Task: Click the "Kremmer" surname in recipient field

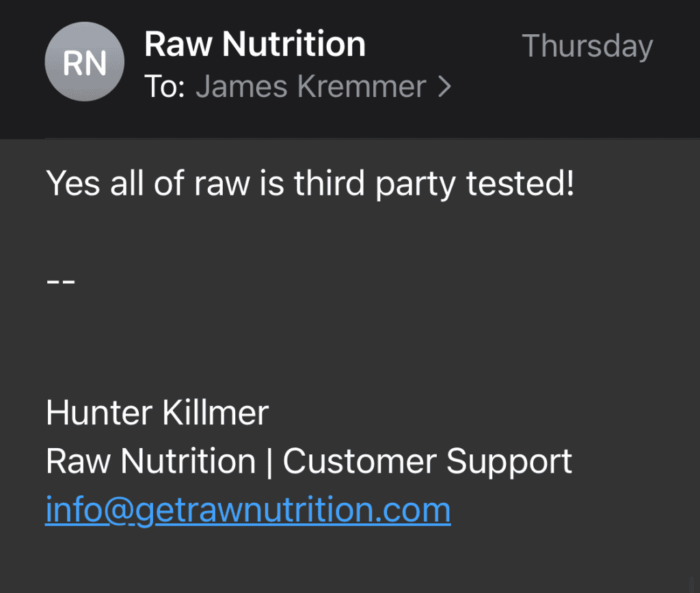Action: pos(368,87)
